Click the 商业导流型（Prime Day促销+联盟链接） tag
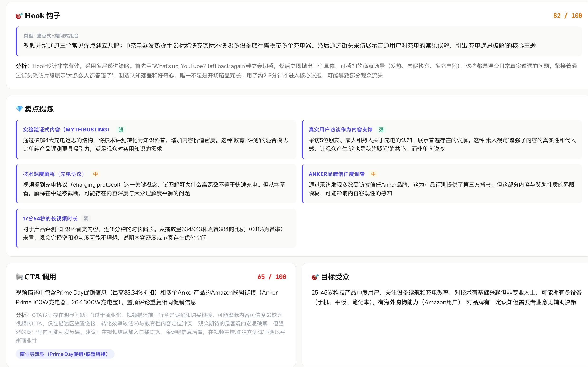The width and height of the screenshot is (588, 367). [x=65, y=354]
